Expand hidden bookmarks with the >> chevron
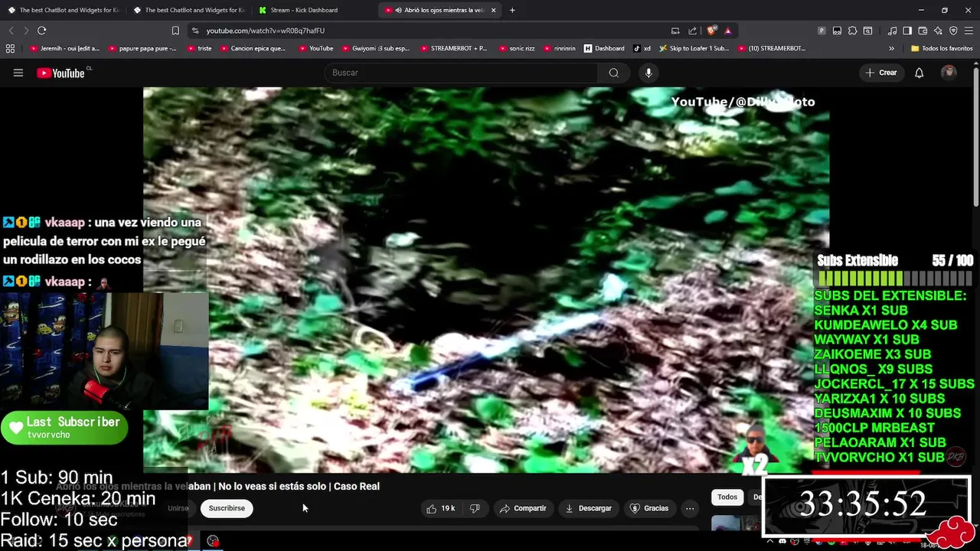This screenshot has width=980, height=551. click(x=891, y=48)
